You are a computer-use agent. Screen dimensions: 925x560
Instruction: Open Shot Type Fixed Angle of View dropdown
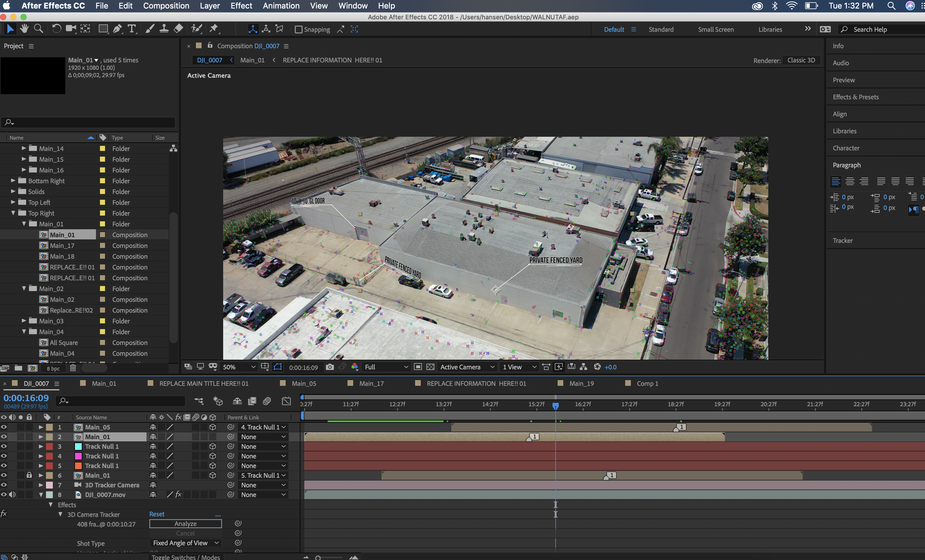pos(185,543)
